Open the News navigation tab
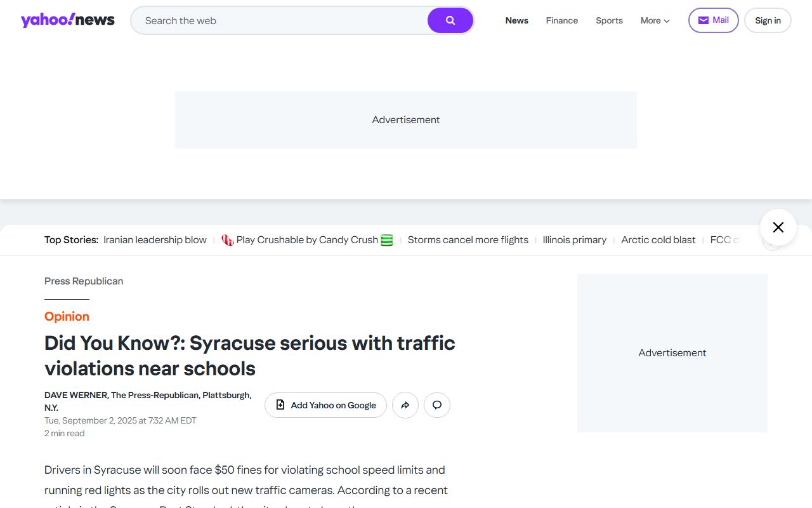The width and height of the screenshot is (812, 508). click(x=517, y=20)
